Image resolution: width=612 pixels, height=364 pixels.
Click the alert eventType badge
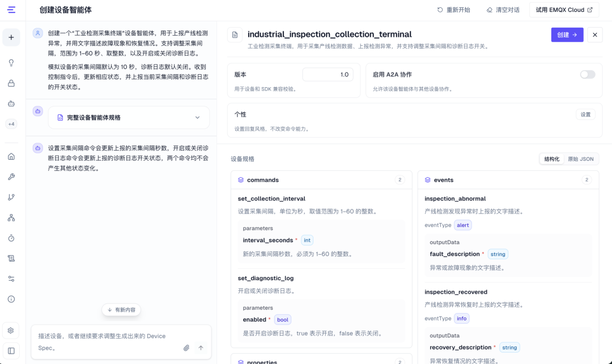463,225
